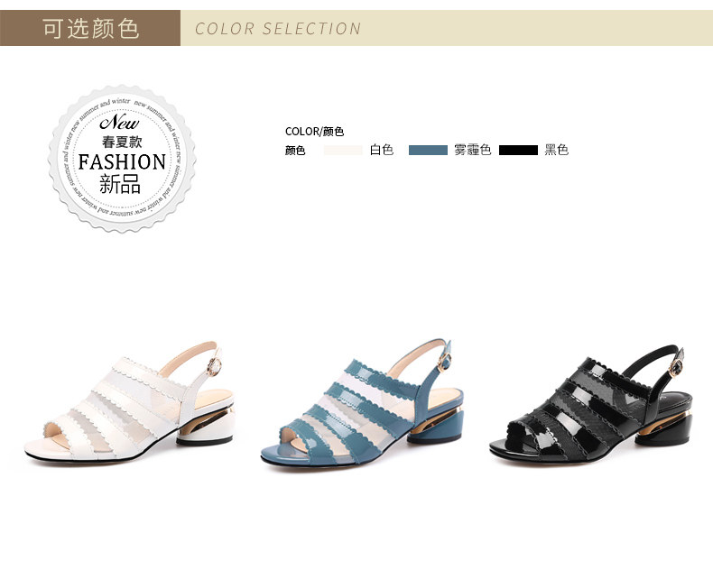Select the haze blue color swatch
Viewport: 713px width, 588px height.
tap(428, 150)
